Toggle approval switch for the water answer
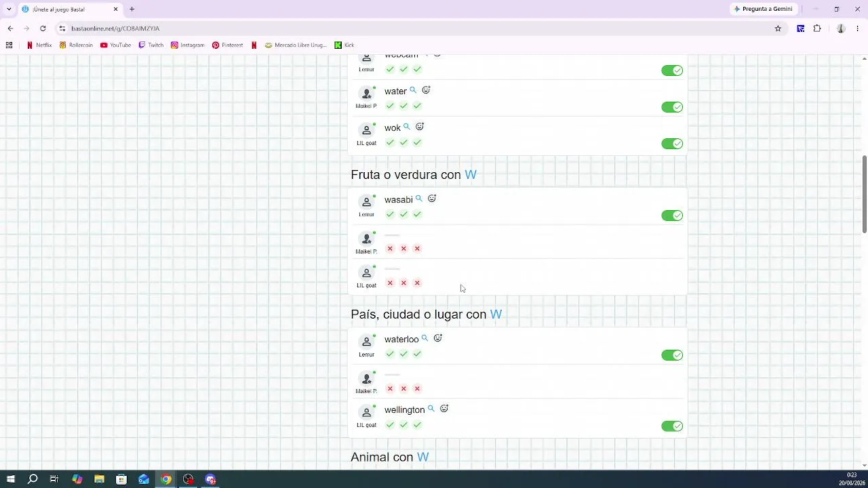The image size is (868, 488). (x=672, y=107)
